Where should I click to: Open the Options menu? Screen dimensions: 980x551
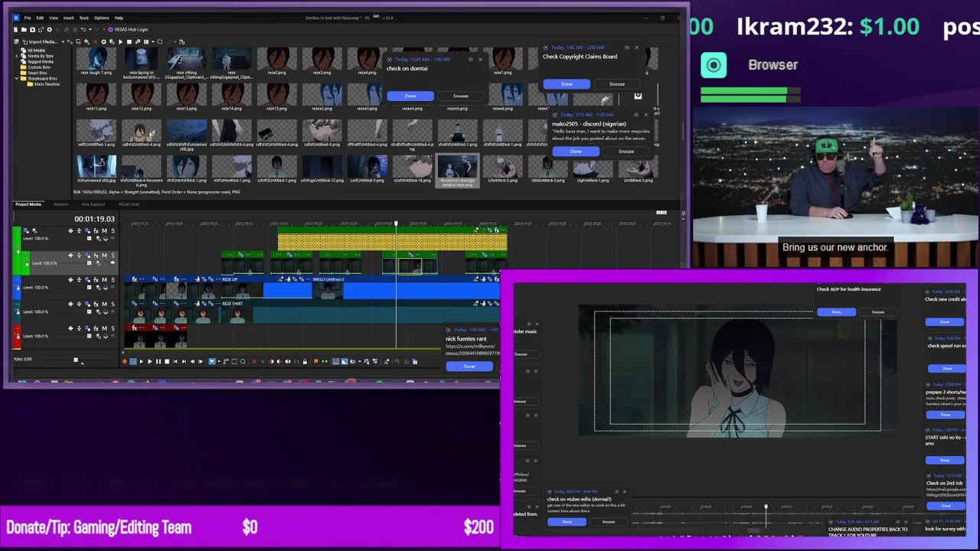(x=101, y=18)
